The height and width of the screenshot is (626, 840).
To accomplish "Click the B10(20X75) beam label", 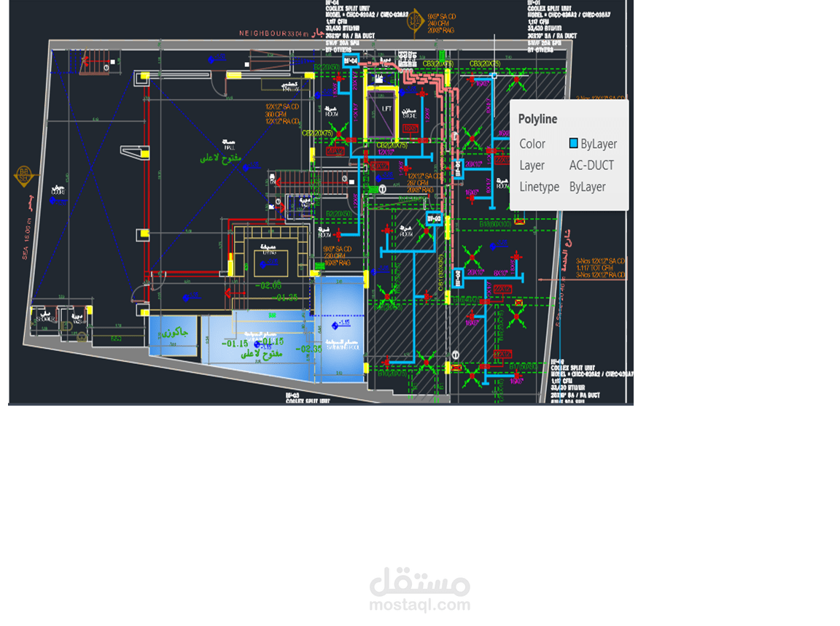I will [x=392, y=374].
